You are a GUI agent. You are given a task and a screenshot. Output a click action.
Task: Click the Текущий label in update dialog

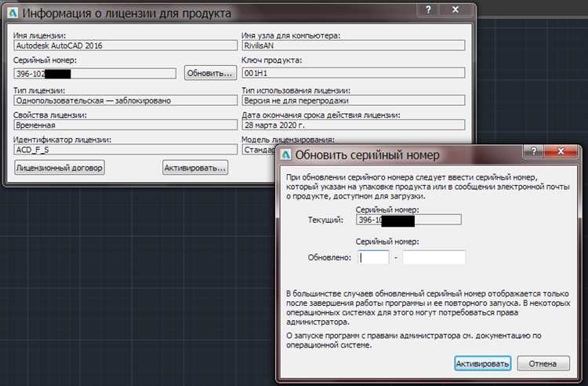click(325, 220)
